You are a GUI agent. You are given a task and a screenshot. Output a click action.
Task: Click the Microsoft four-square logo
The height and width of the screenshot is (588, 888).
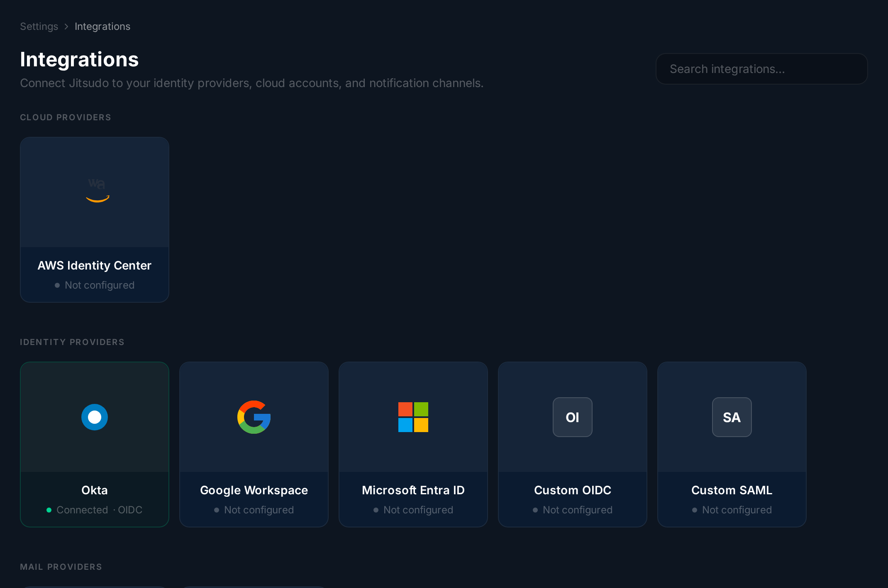click(x=413, y=417)
